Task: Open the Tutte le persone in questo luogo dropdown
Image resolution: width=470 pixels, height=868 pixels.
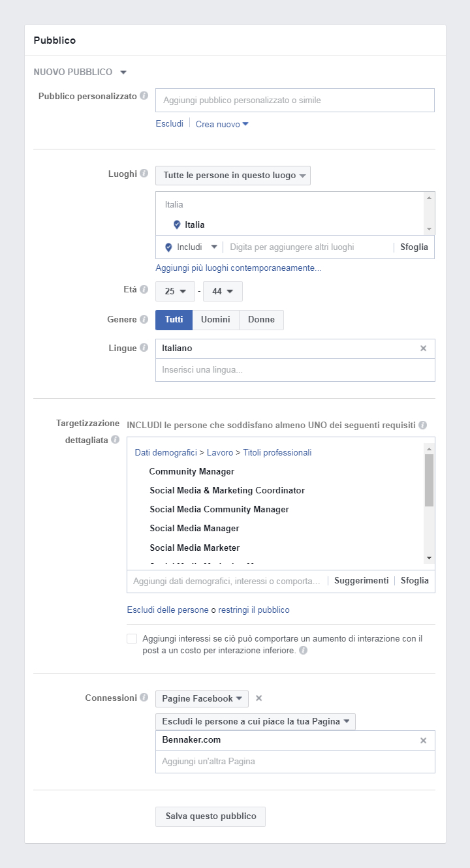Action: [x=233, y=175]
